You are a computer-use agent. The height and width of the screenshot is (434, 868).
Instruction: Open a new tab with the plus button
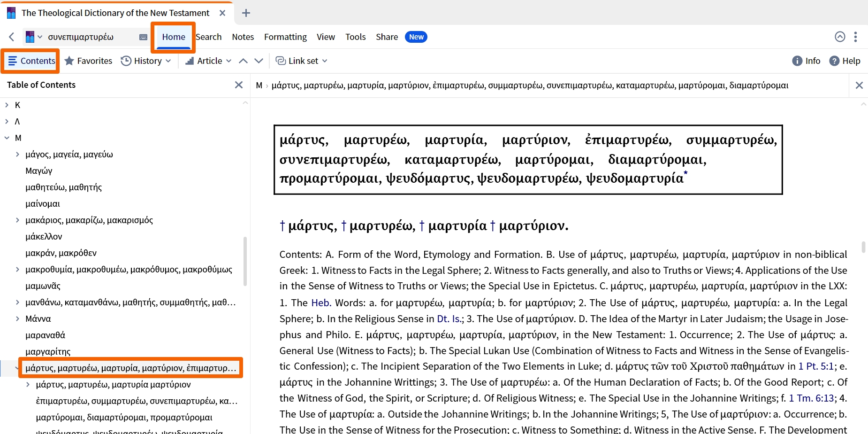pos(246,13)
